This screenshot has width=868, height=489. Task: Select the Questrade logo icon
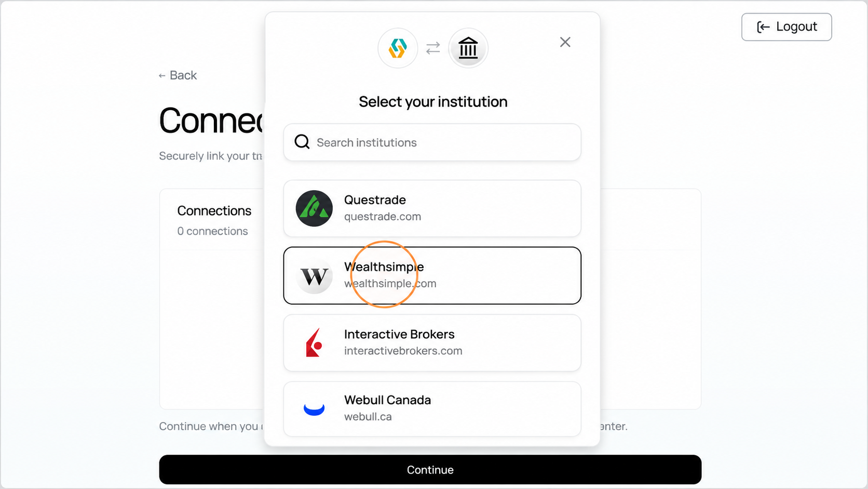(x=314, y=208)
